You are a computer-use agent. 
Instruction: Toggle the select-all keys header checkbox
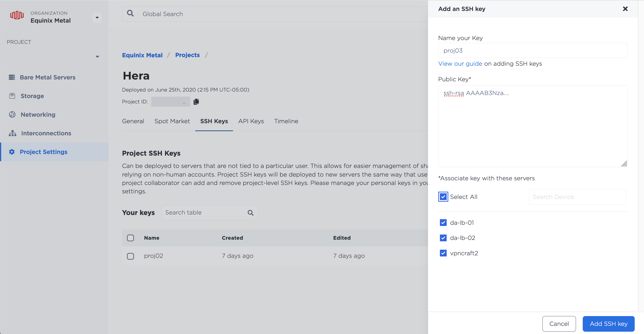(130, 238)
